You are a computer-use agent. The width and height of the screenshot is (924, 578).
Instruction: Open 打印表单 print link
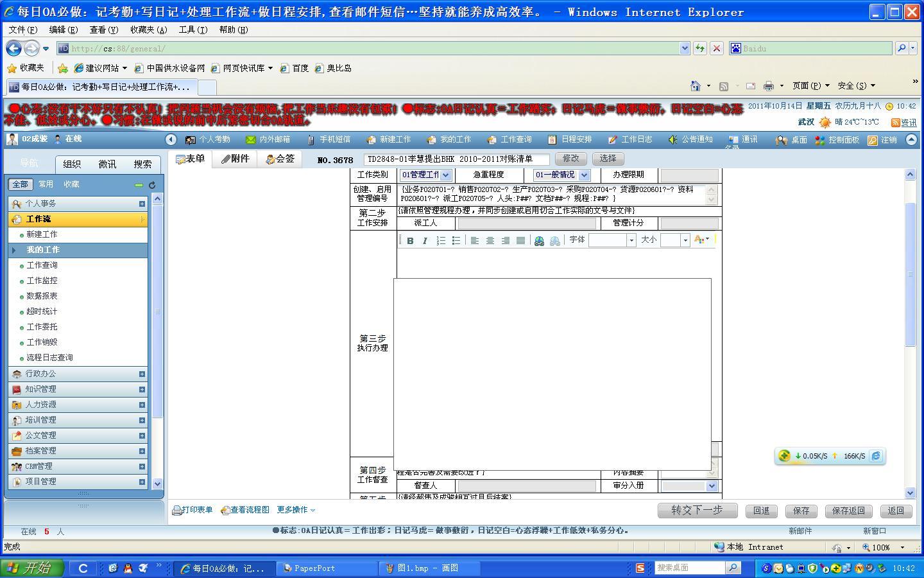point(193,510)
